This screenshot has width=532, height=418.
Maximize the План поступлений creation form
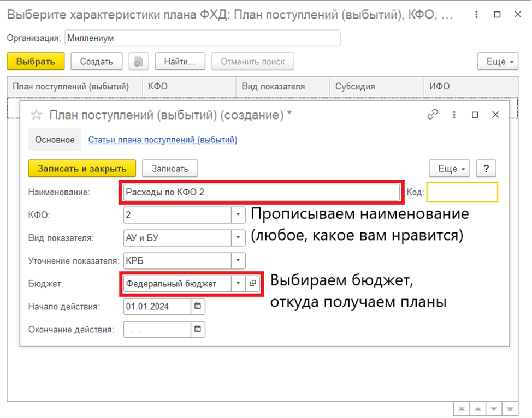[475, 115]
